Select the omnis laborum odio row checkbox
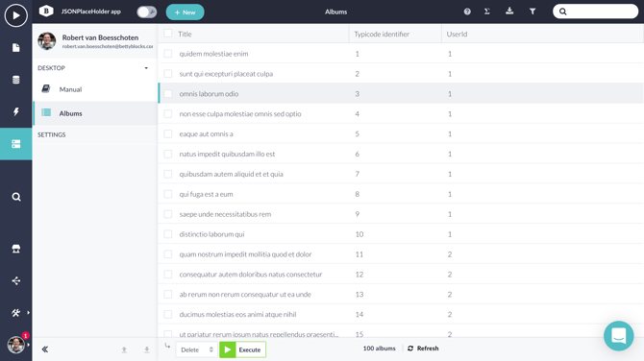 tap(168, 93)
